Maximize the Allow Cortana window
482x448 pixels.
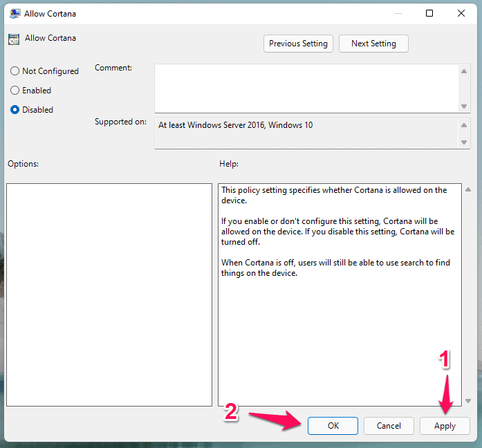click(429, 13)
